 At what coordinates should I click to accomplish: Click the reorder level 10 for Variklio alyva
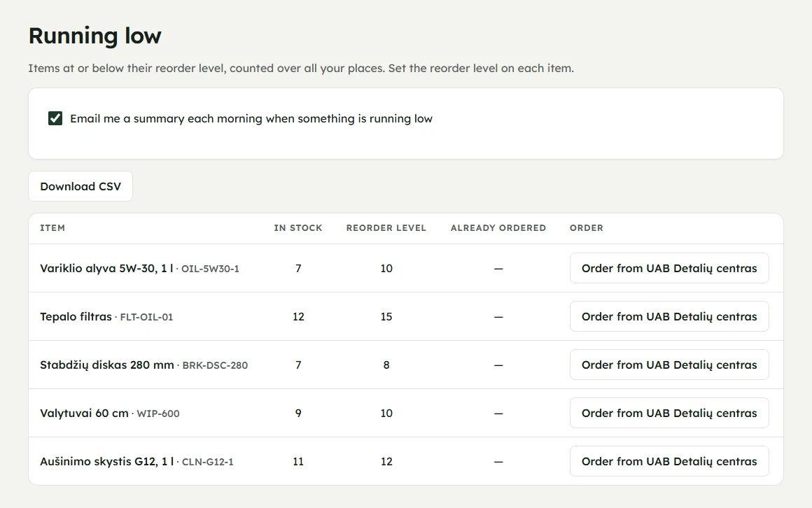(x=386, y=268)
